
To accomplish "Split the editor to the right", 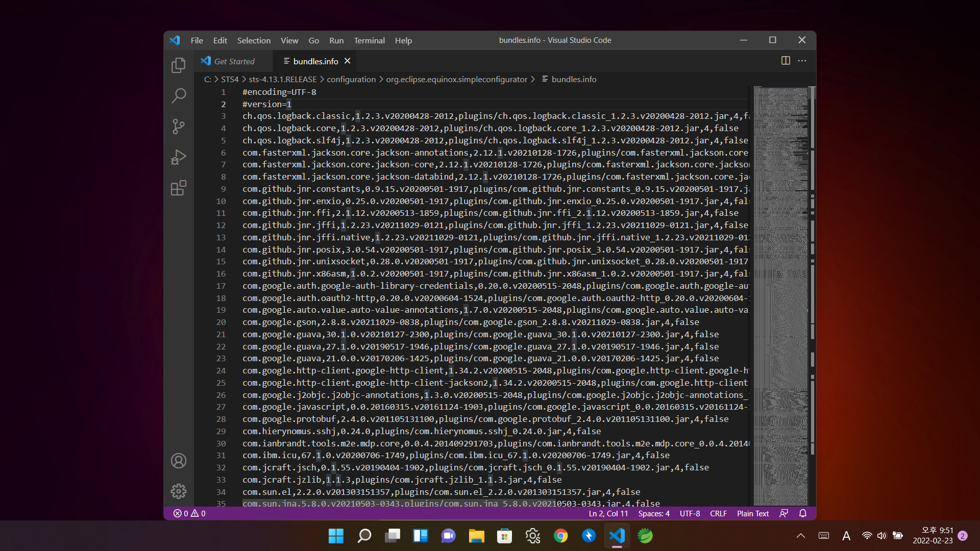I will 786,61.
